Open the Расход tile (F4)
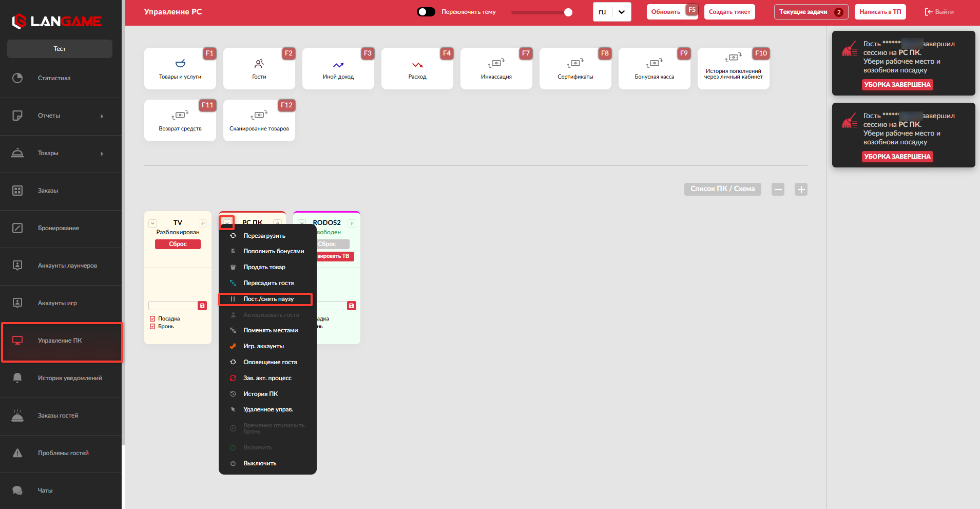 point(417,69)
